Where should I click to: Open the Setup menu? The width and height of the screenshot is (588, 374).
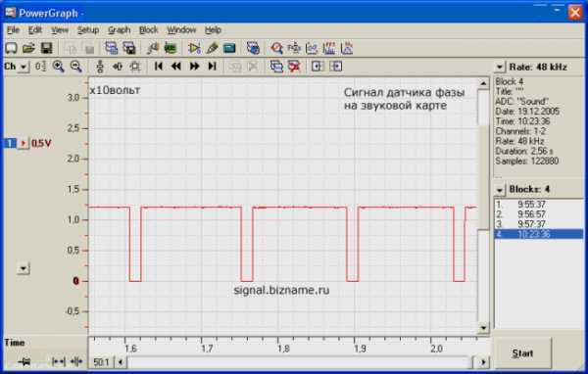(x=88, y=30)
